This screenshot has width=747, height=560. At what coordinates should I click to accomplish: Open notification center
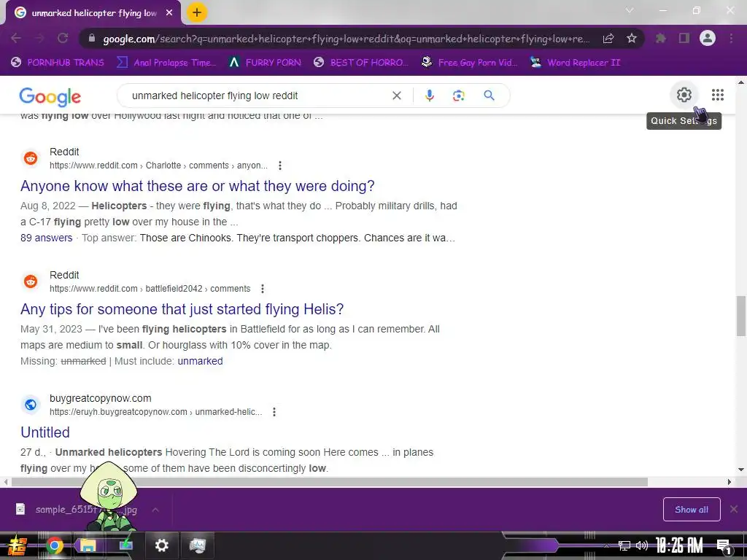(724, 546)
